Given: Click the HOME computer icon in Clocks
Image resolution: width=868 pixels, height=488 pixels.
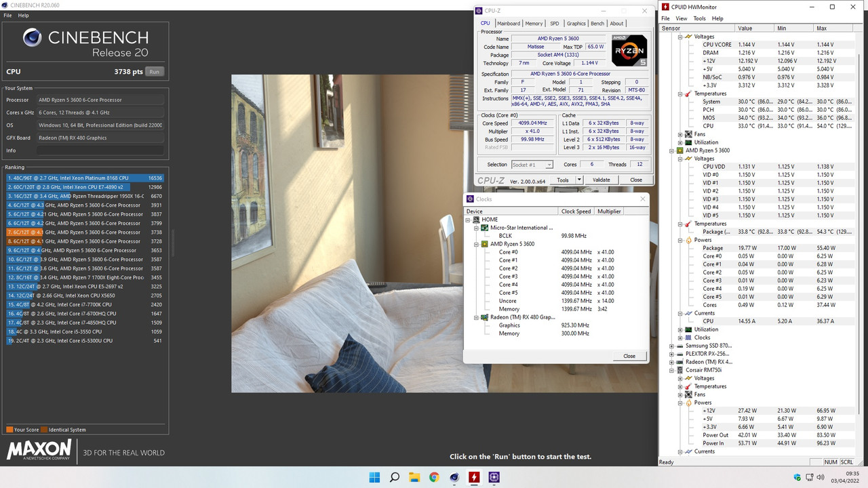Looking at the screenshot, I should (476, 220).
